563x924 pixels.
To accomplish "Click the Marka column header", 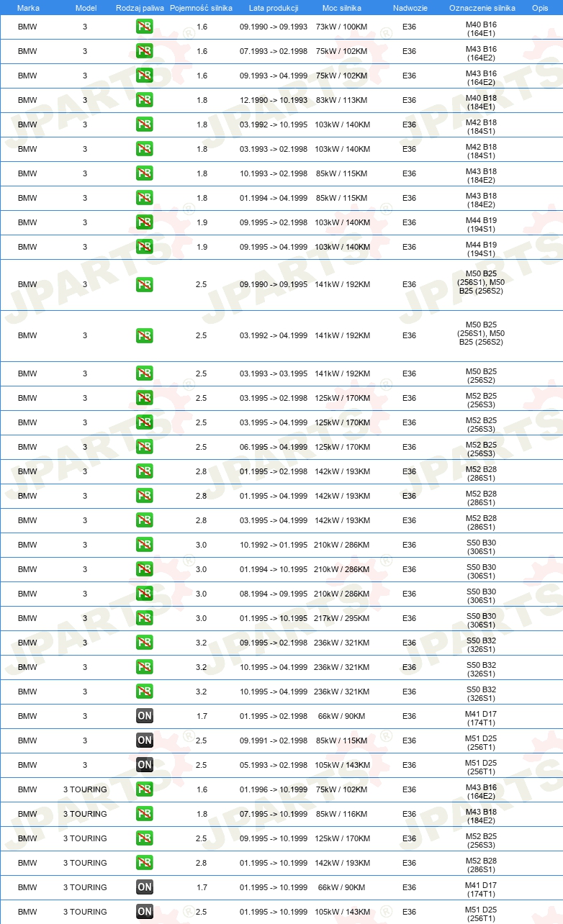I will click(28, 8).
